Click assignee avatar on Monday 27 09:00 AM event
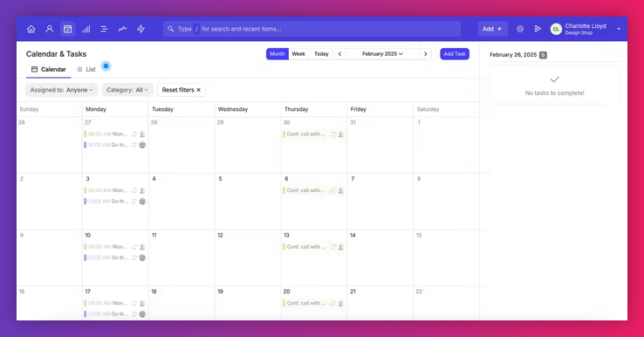 coord(142,134)
